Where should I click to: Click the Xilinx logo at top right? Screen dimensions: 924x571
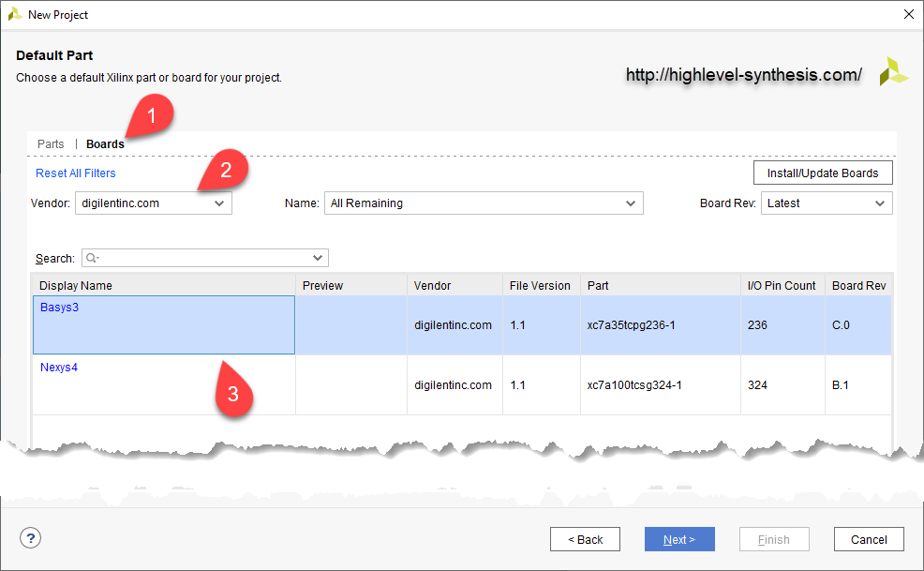coord(893,72)
